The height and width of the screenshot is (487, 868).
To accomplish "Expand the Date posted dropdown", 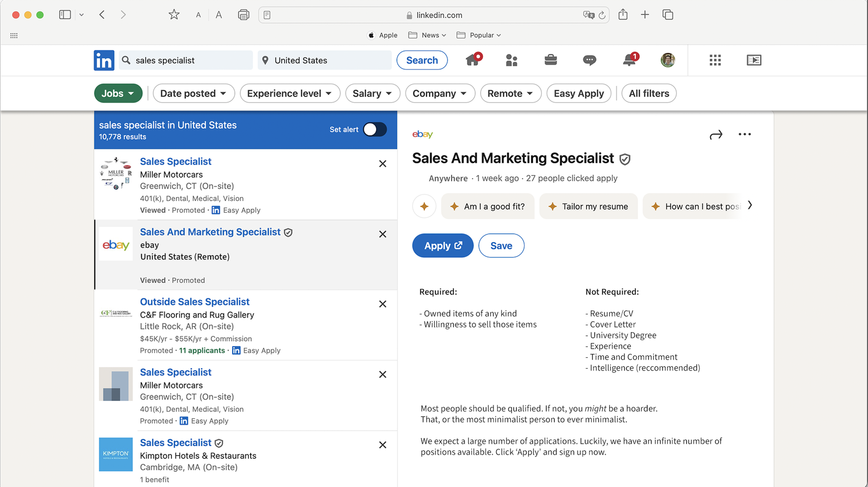I will (193, 93).
